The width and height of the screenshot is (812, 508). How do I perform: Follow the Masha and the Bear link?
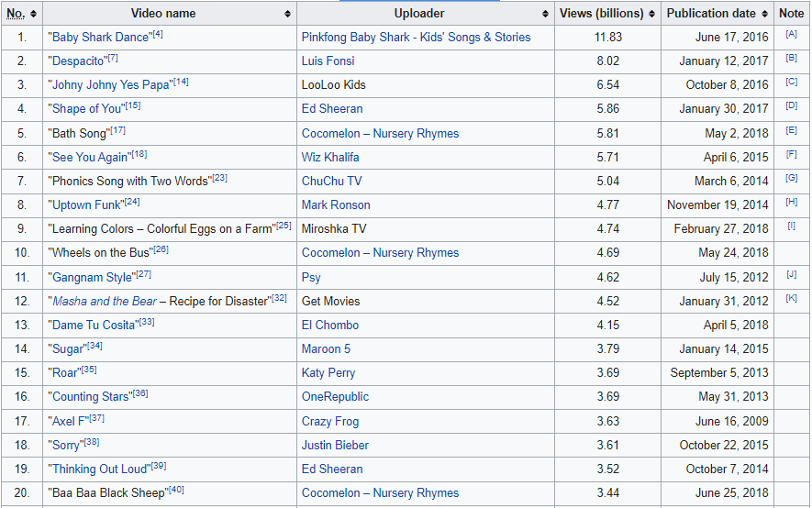pos(105,301)
